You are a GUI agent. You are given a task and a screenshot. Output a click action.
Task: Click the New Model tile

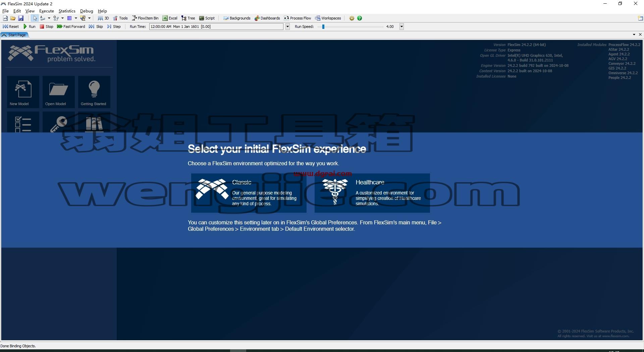(23, 92)
